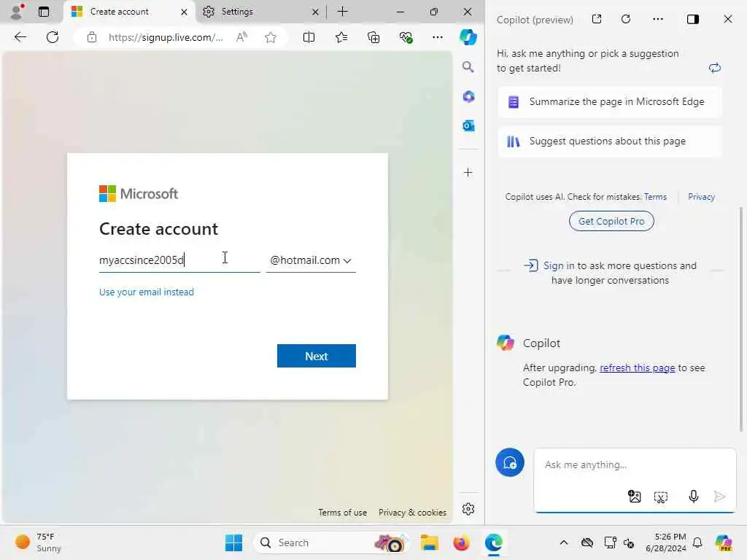Click Get Copilot Pro button

pyautogui.click(x=611, y=221)
